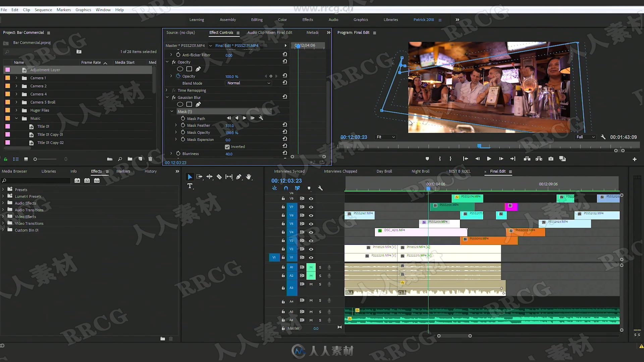Expand Time Remapping effect
Screen dimensions: 644x362
tap(167, 90)
